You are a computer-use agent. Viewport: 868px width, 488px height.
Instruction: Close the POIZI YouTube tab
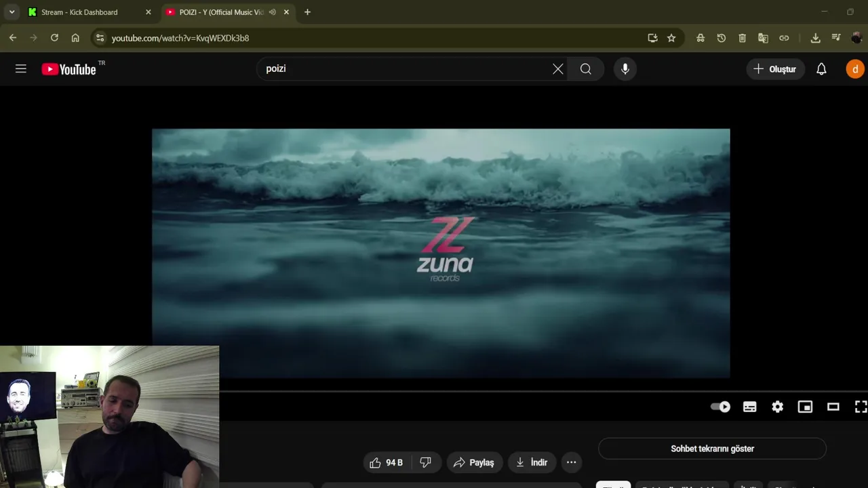click(286, 12)
